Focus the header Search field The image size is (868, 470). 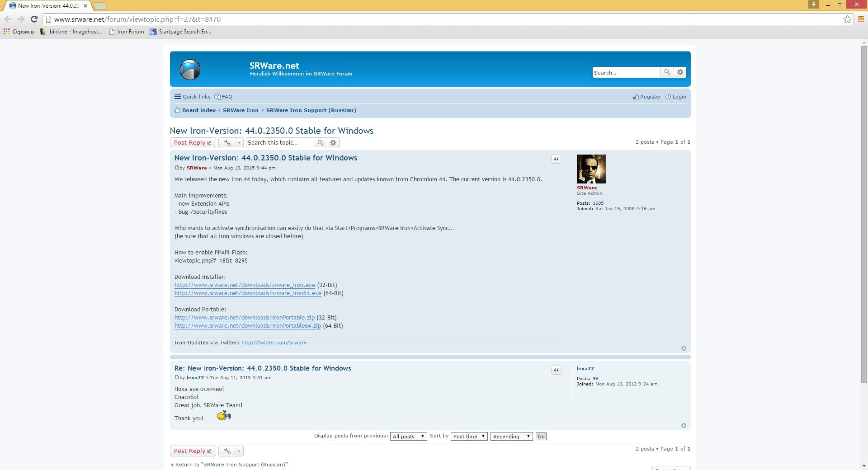pyautogui.click(x=627, y=72)
